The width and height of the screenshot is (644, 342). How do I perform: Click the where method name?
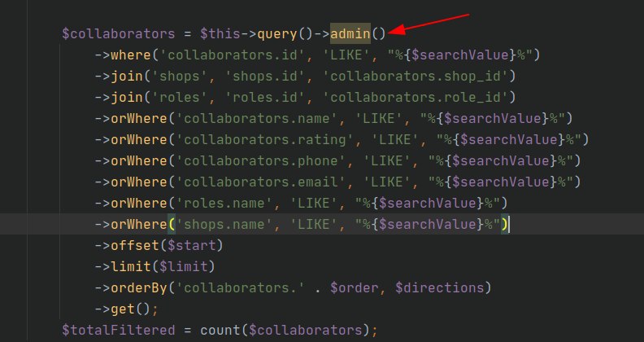(131, 55)
